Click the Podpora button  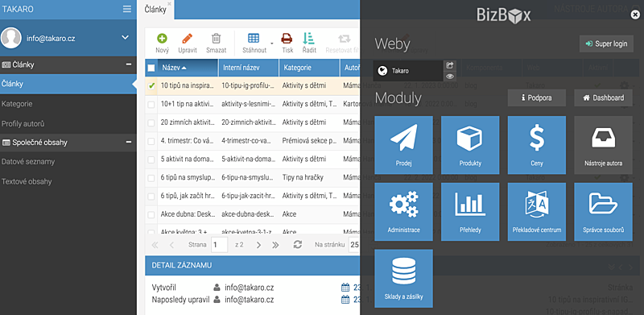(536, 97)
